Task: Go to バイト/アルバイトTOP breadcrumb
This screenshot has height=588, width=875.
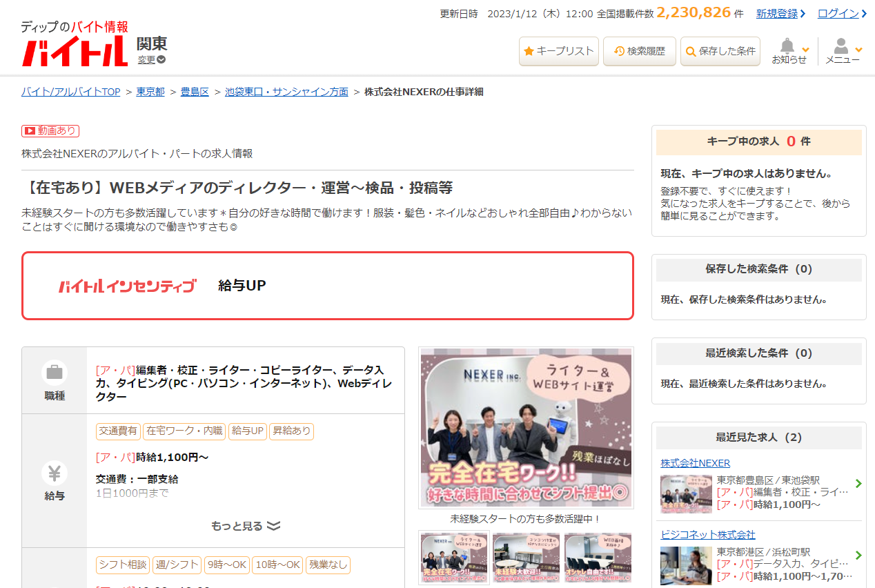Action: (71, 92)
